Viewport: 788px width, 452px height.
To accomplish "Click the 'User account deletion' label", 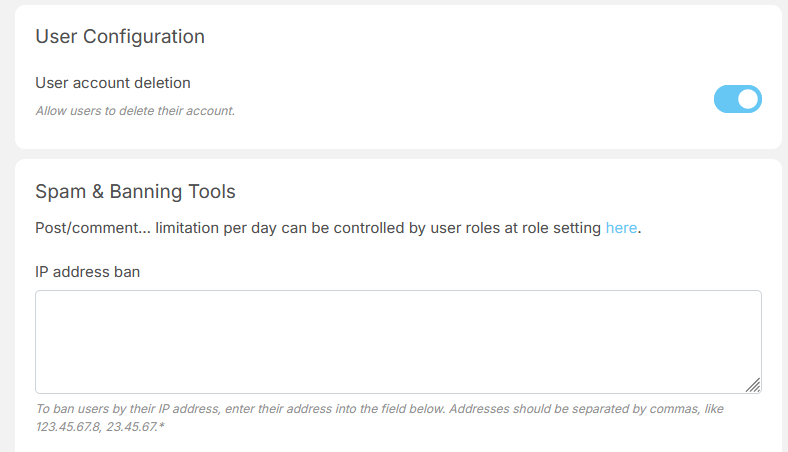I will [113, 83].
